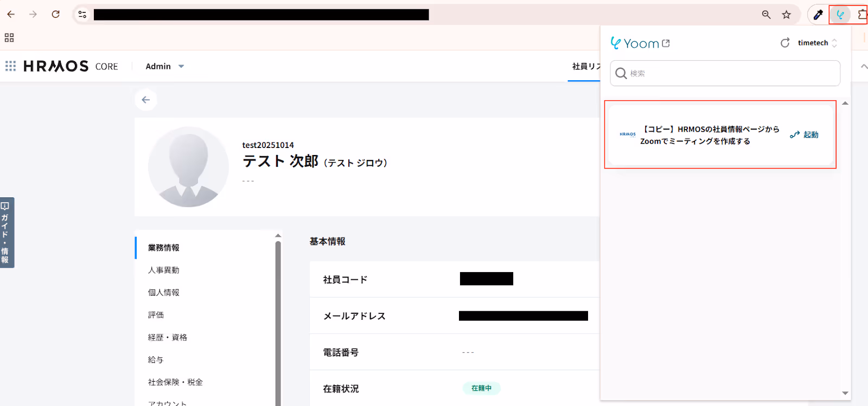The height and width of the screenshot is (406, 868).
Task: Click the Yoom 検索 search field
Action: (725, 73)
